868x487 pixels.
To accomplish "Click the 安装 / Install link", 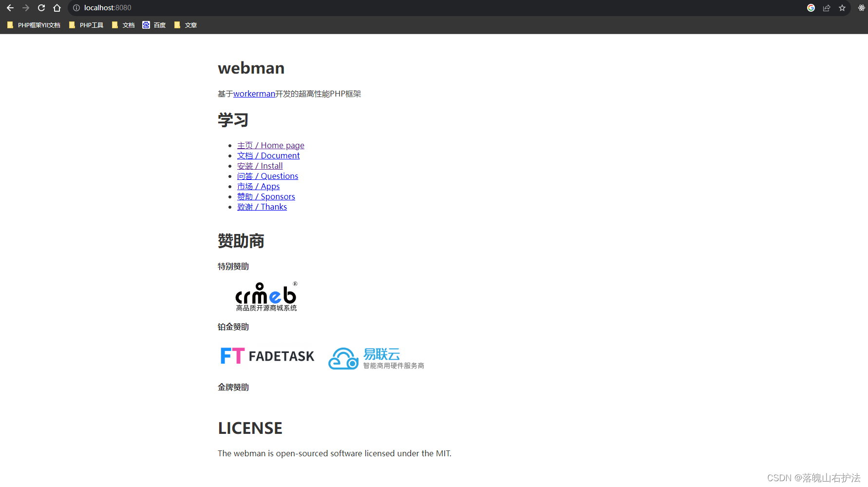I will (x=260, y=166).
